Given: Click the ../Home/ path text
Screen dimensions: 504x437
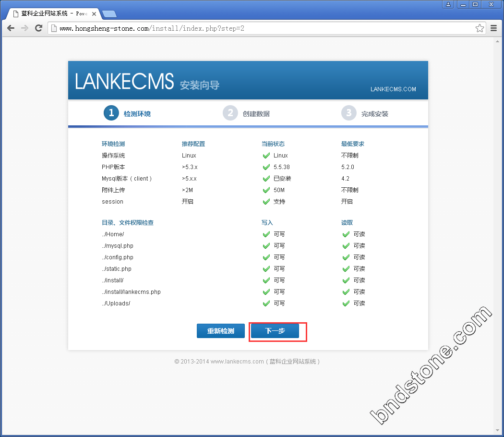Looking at the screenshot, I should (x=113, y=234).
